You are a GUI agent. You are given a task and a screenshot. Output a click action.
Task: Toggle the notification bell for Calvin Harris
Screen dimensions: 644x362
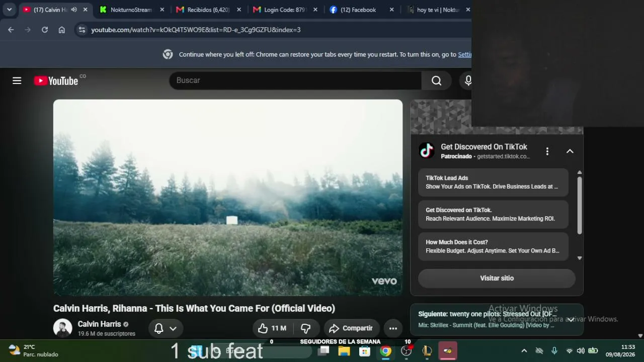(158, 328)
